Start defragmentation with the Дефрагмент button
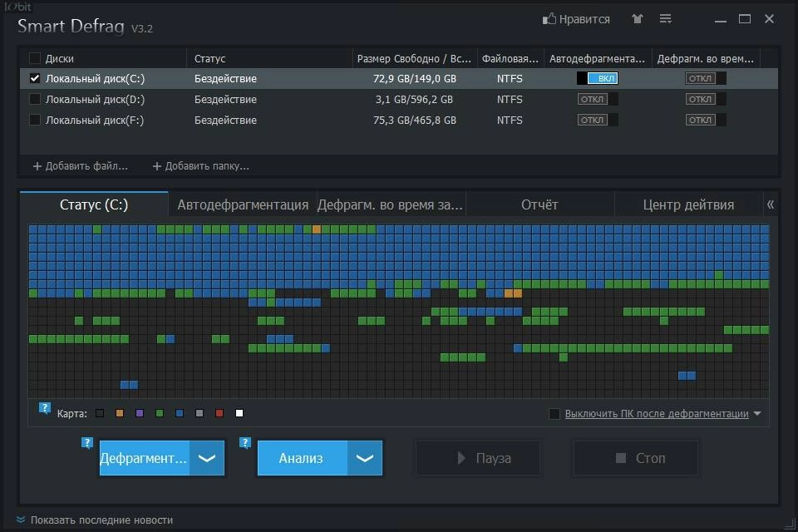 [x=145, y=458]
